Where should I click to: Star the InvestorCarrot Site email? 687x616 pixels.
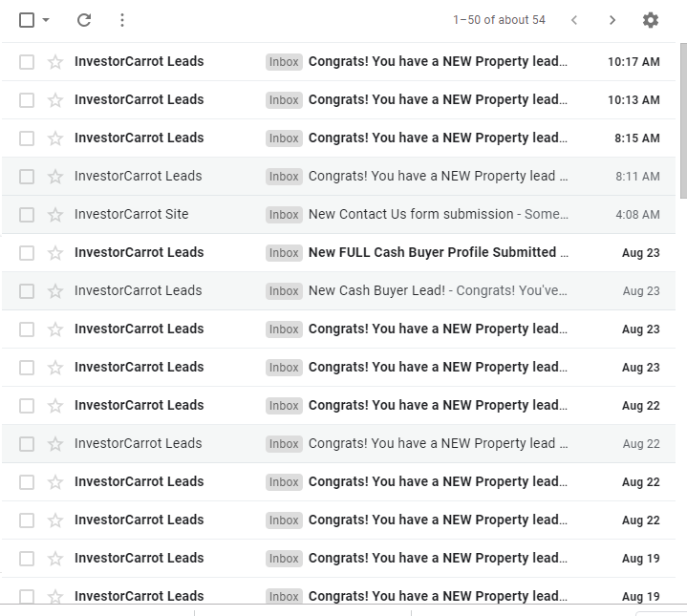pos(55,215)
